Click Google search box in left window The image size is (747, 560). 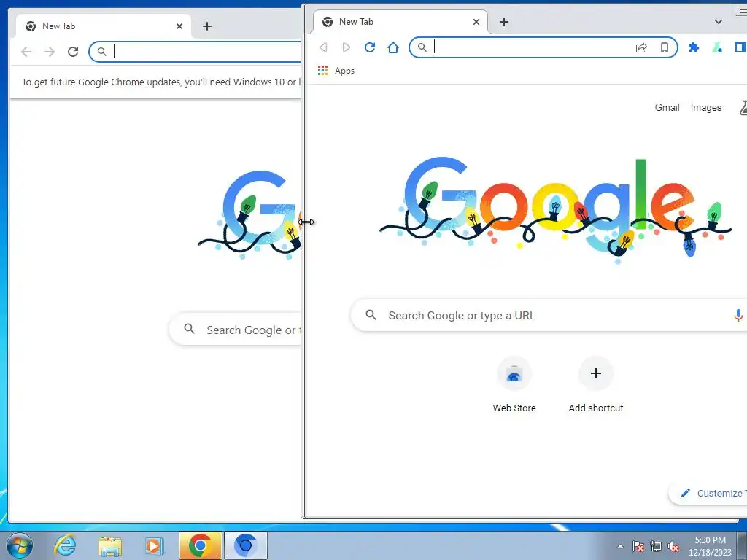[x=236, y=329]
